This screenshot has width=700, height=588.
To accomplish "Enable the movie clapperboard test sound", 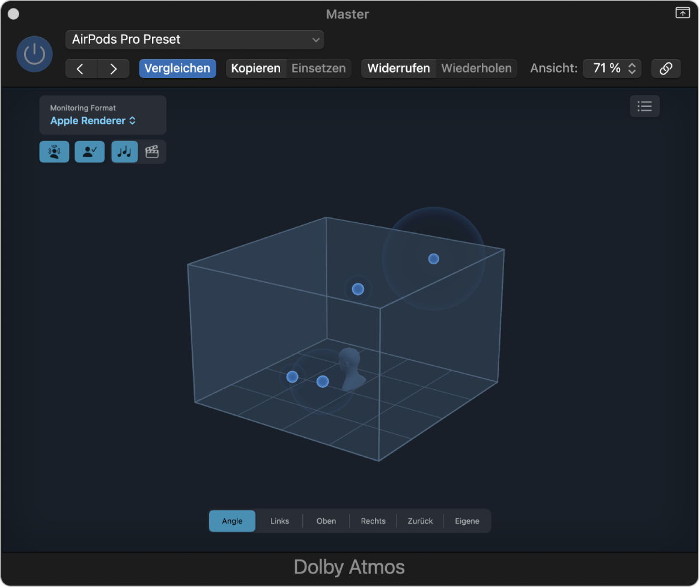I will (152, 151).
